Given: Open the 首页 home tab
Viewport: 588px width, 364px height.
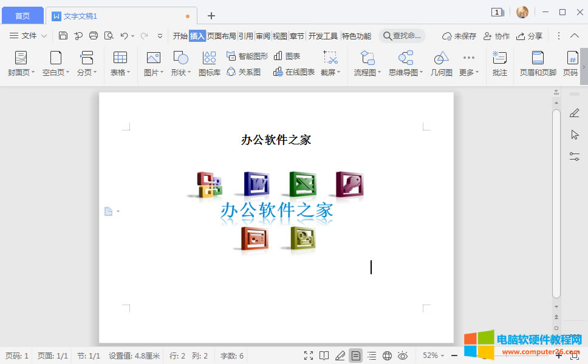Looking at the screenshot, I should [22, 16].
